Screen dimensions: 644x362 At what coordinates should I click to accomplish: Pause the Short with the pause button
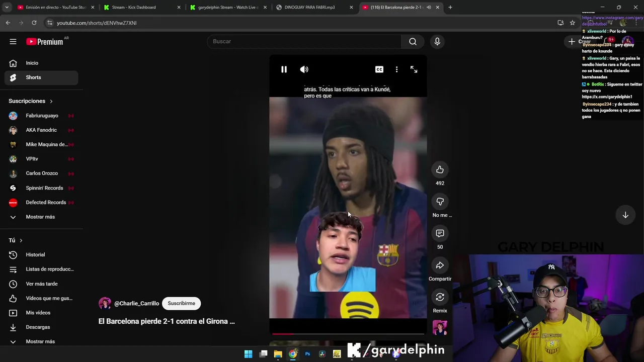(284, 69)
